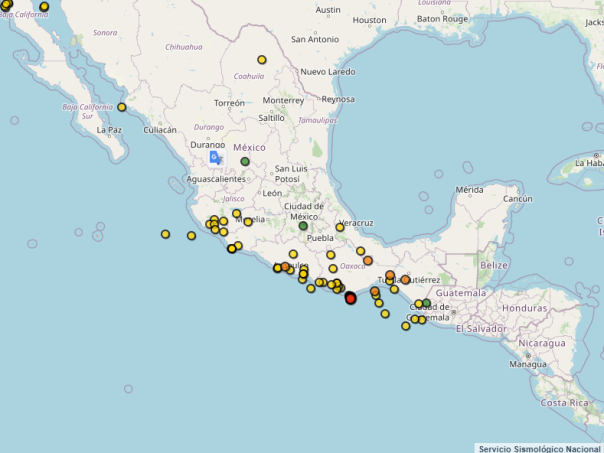Select the yellow marker near Baja California Sur
604x453 pixels.
click(122, 107)
